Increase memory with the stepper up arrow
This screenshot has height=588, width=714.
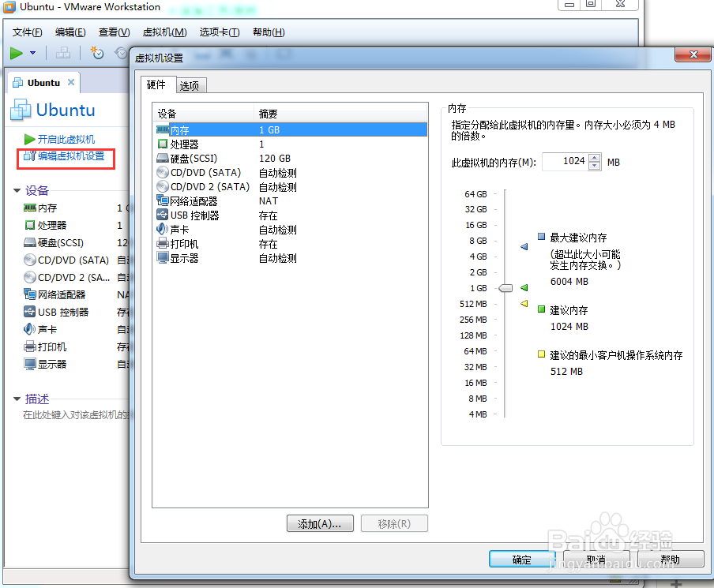click(x=594, y=158)
